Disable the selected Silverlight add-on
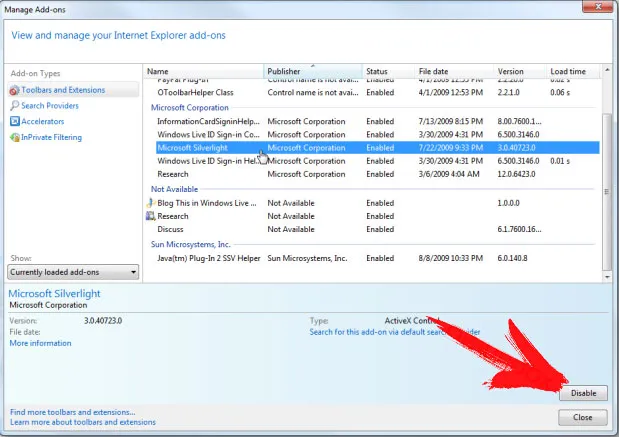619x437 pixels. pos(583,393)
